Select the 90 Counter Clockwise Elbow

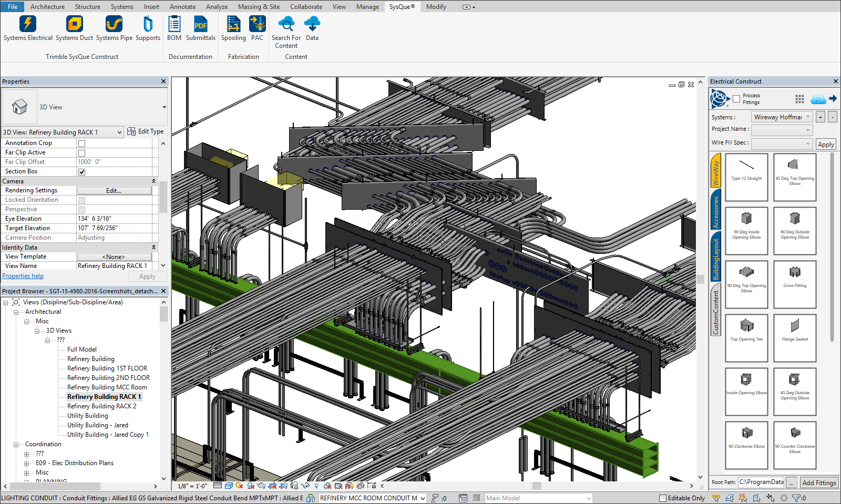coord(795,445)
